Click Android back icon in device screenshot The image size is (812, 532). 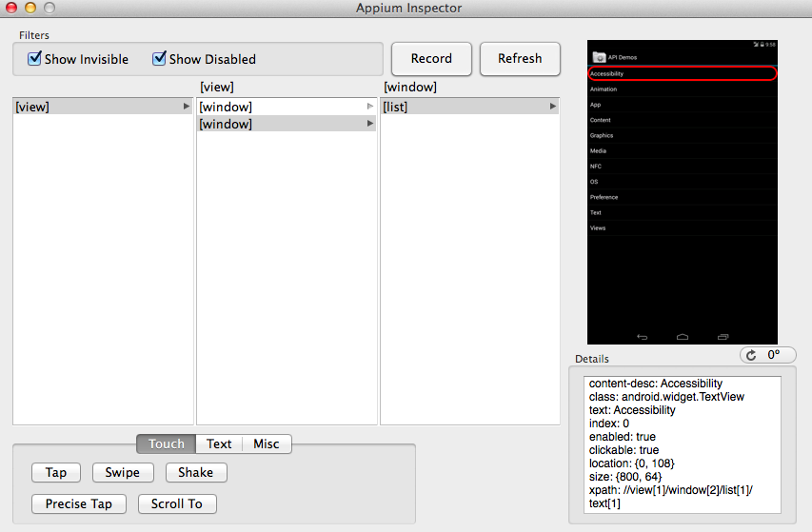643,337
